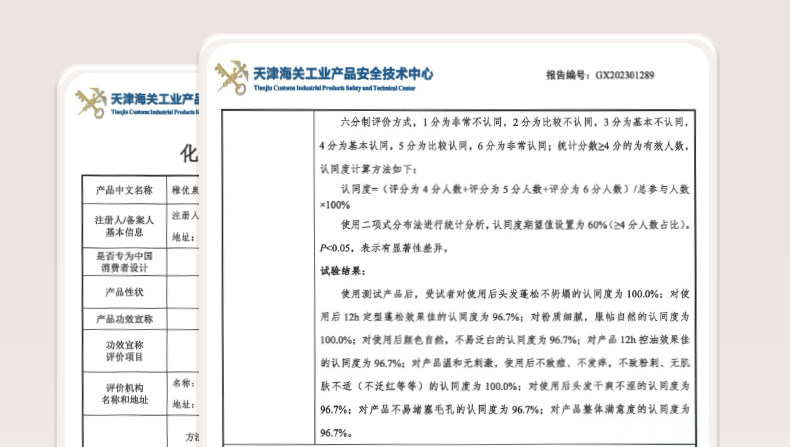The width and height of the screenshot is (790, 447).
Task: Click the customs emblem logo on front report
Action: (231, 77)
